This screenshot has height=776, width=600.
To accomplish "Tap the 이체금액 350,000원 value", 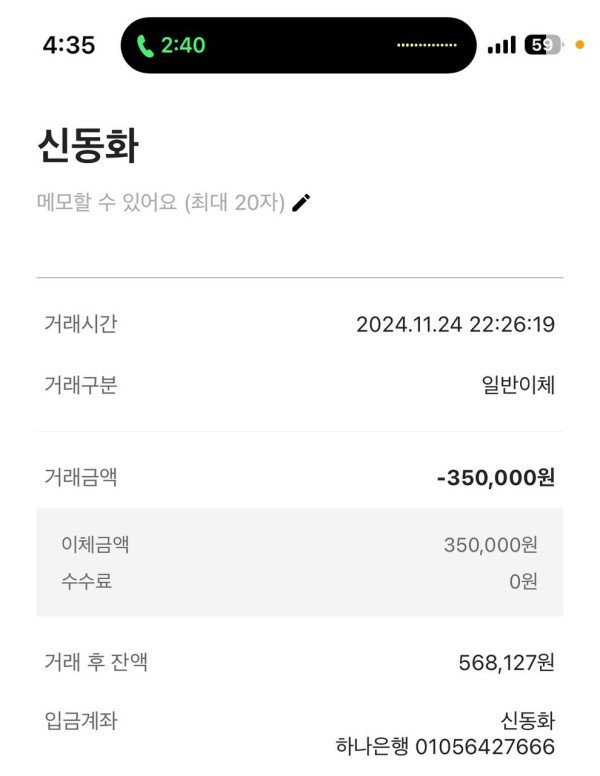I will click(491, 545).
